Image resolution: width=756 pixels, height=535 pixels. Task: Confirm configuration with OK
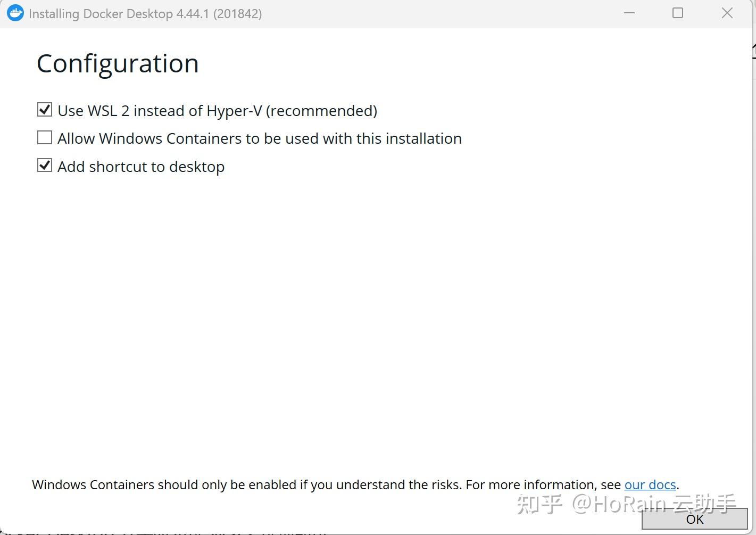695,520
